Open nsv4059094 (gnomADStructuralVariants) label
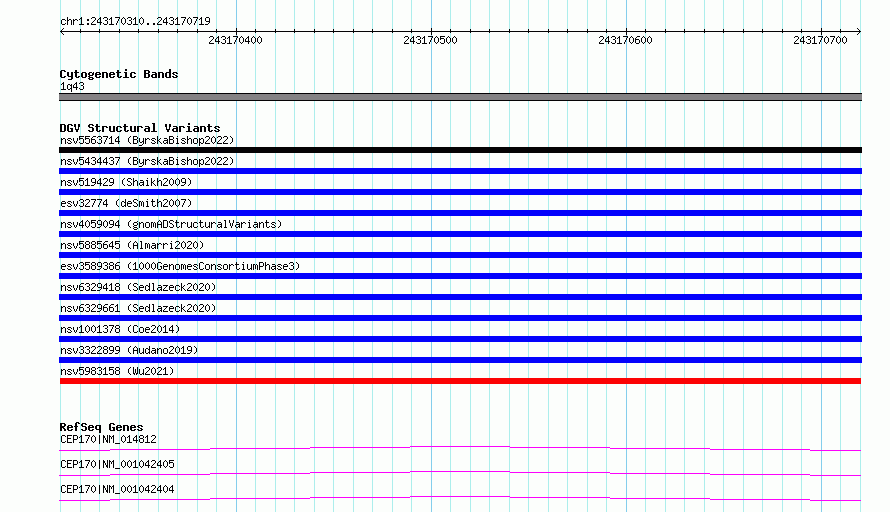The image size is (890, 512). pos(171,224)
